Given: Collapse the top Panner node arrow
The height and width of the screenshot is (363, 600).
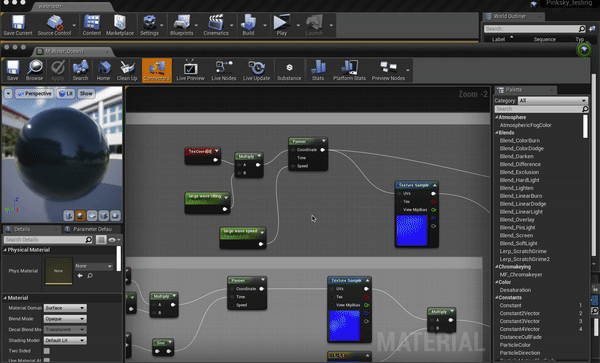Looking at the screenshot, I should [x=324, y=141].
